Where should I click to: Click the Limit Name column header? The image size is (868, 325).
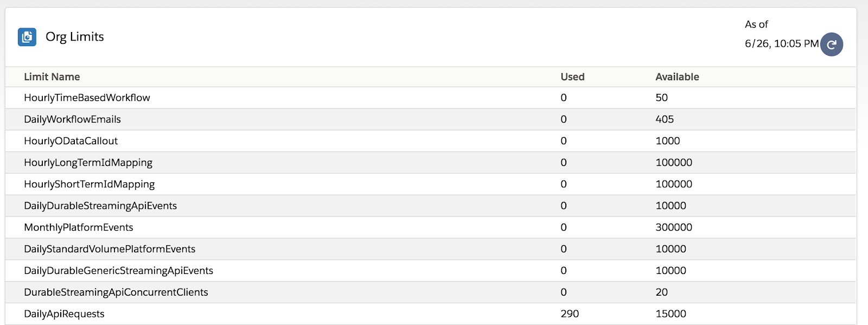click(x=52, y=77)
